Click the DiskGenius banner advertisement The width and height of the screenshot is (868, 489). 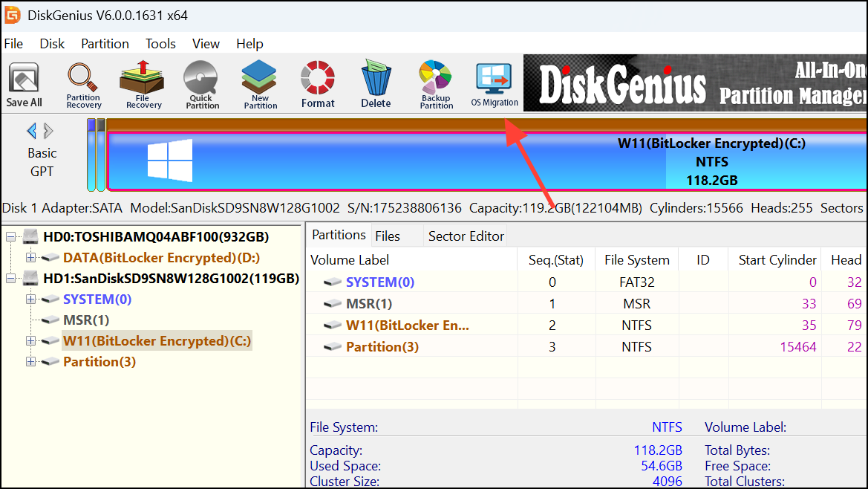695,83
